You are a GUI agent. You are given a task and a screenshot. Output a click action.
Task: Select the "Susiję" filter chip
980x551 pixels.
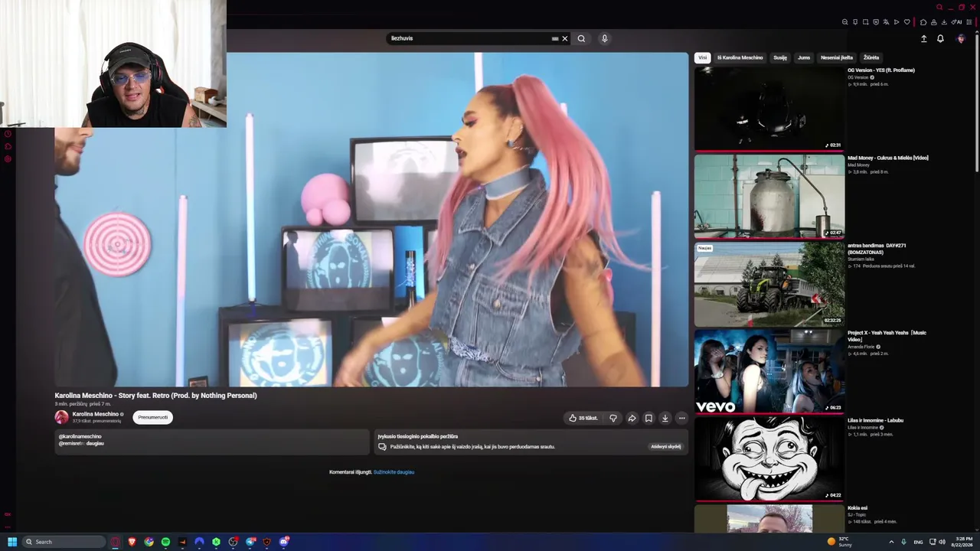[x=780, y=57]
